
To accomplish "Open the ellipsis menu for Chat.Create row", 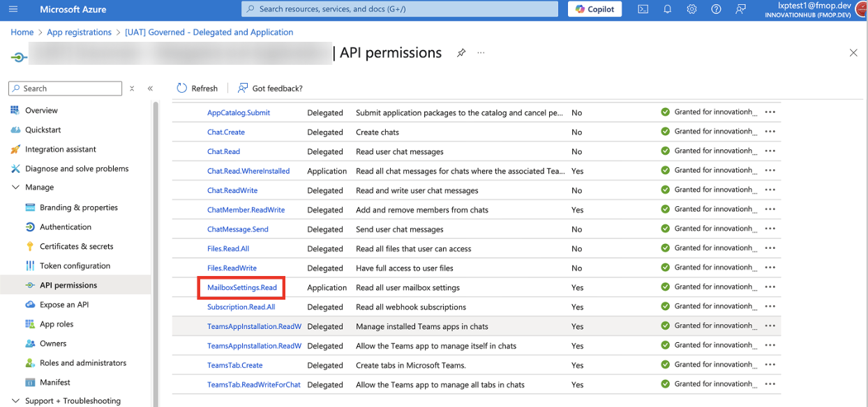I will point(770,132).
